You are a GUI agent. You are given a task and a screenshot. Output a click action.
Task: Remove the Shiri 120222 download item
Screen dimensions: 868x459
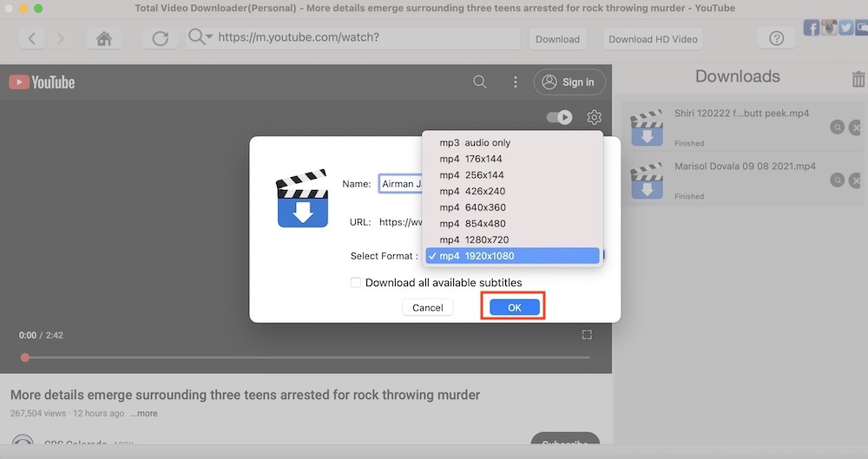click(856, 128)
